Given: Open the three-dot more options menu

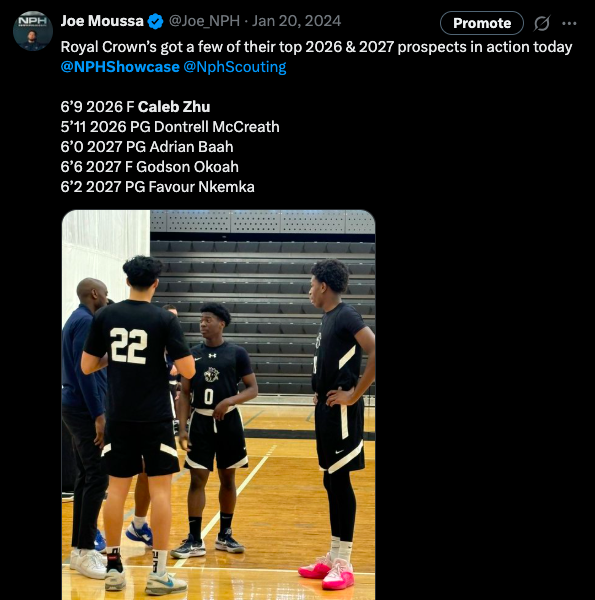Looking at the screenshot, I should click(569, 23).
